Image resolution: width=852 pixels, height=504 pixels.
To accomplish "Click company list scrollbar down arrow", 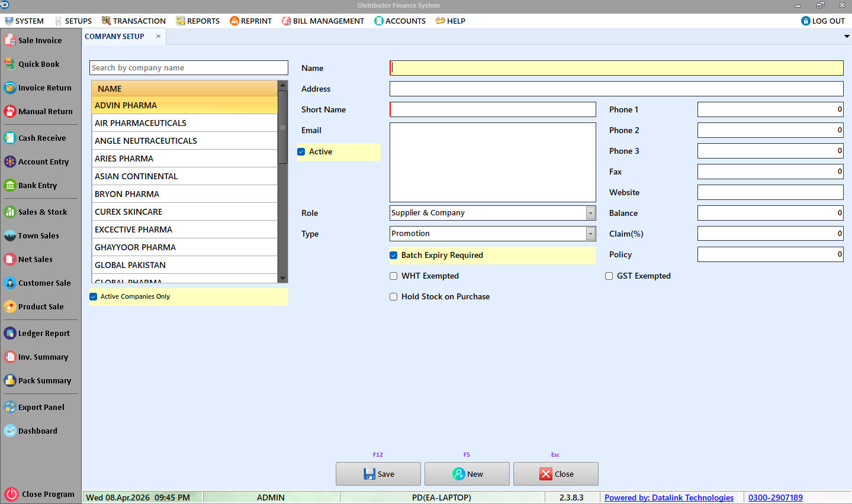I will coord(283,278).
